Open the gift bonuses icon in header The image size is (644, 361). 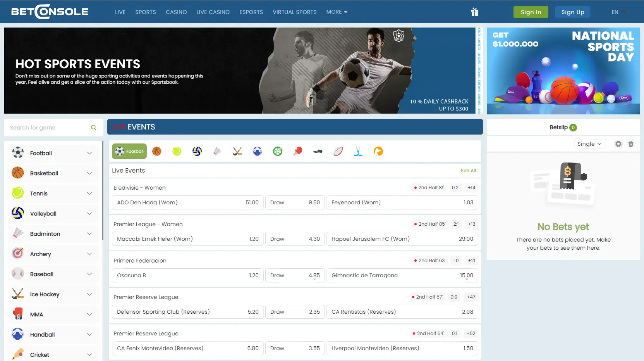click(x=475, y=12)
